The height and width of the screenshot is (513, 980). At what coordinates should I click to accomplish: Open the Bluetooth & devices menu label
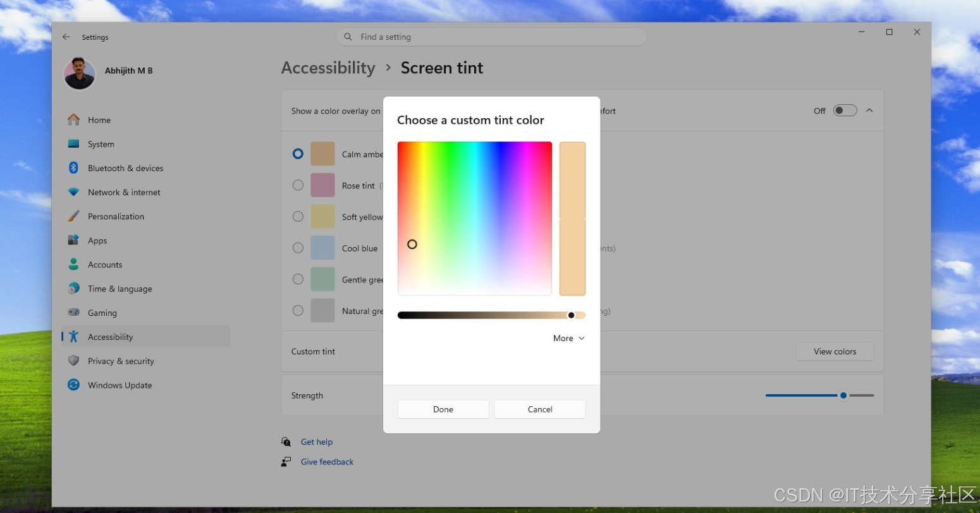(126, 168)
